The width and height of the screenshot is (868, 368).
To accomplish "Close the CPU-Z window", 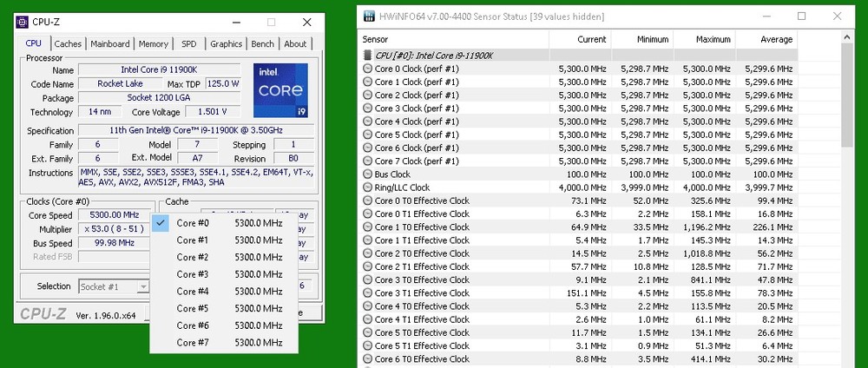I will [x=306, y=23].
